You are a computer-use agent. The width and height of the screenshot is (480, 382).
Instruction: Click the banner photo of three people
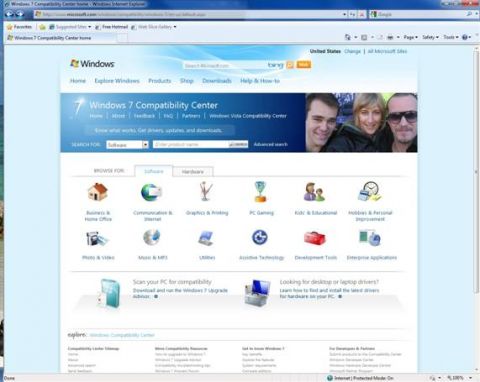click(361, 123)
